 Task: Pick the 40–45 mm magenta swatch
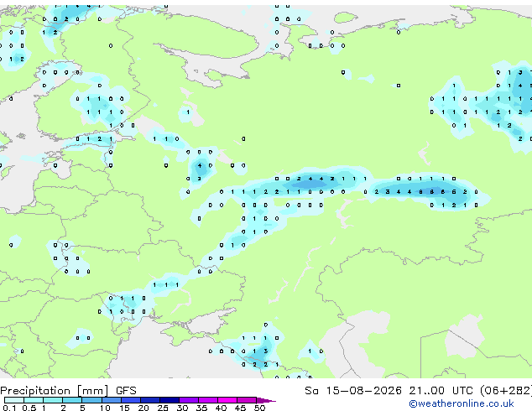coord(227,400)
